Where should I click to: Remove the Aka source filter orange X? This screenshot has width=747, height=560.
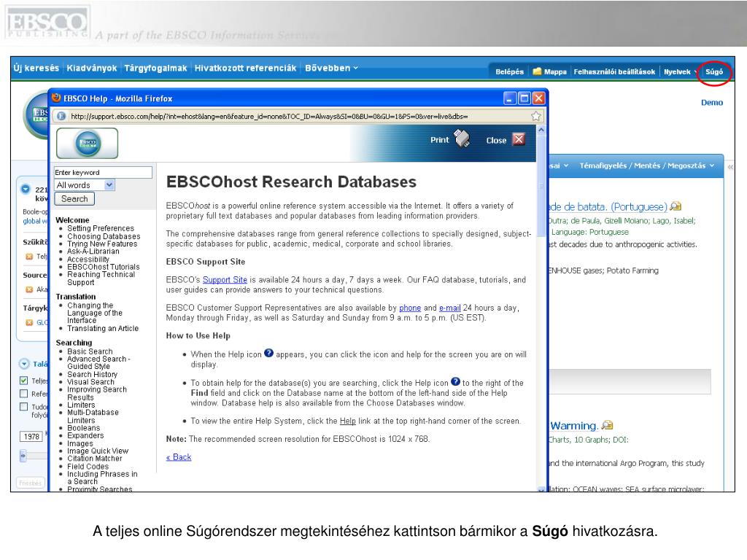(x=29, y=289)
